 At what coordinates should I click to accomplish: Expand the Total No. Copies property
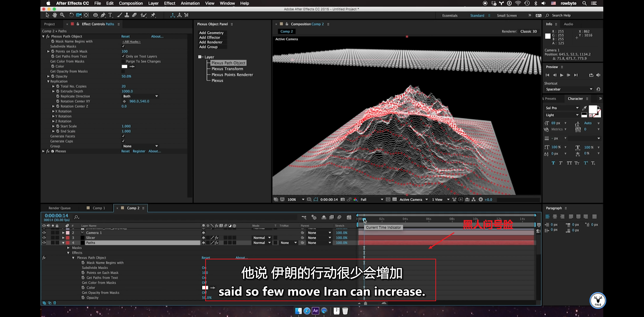coord(53,86)
